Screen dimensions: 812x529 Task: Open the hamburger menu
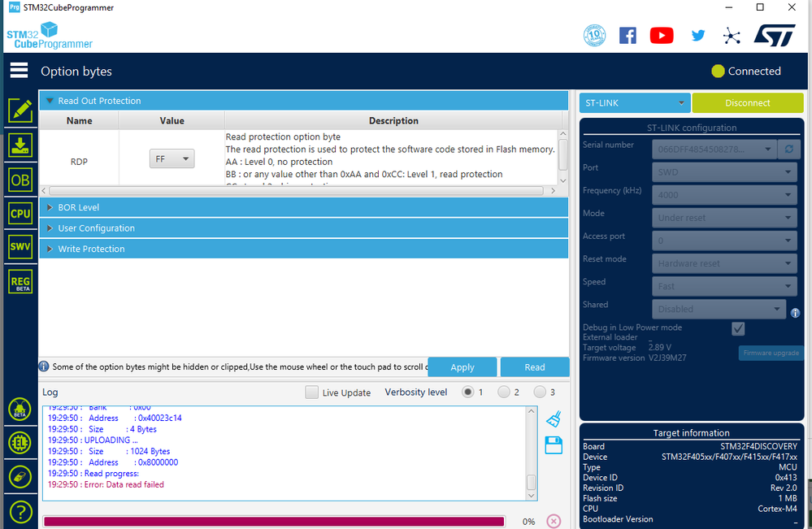pos(19,71)
